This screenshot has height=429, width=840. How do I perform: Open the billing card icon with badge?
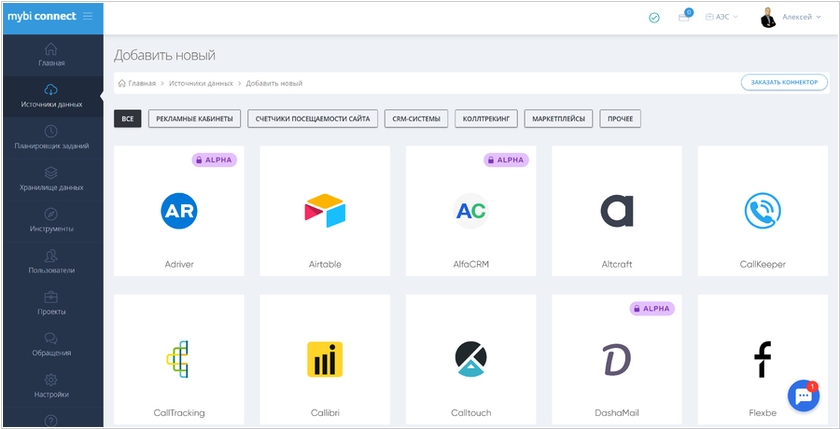coord(685,16)
